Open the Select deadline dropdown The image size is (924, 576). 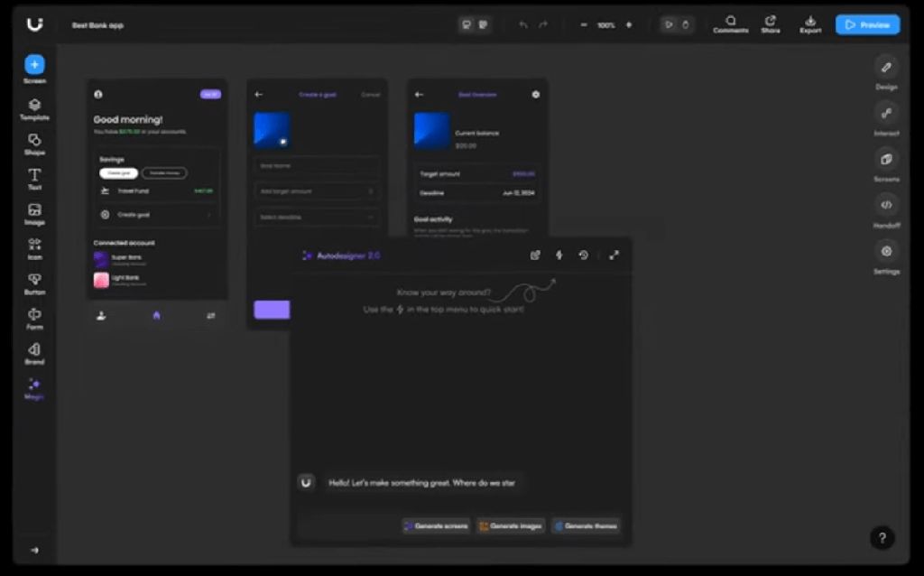(x=317, y=217)
